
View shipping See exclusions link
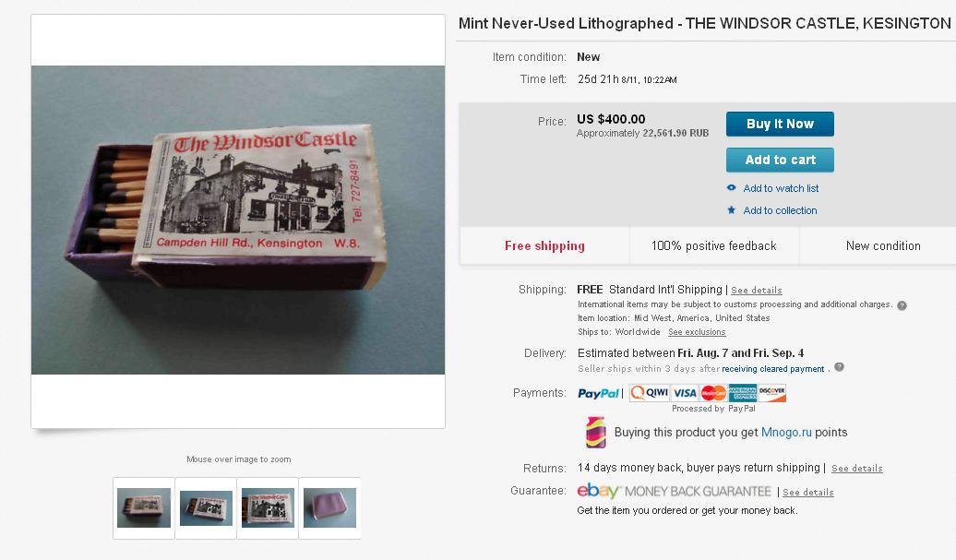[x=697, y=332]
